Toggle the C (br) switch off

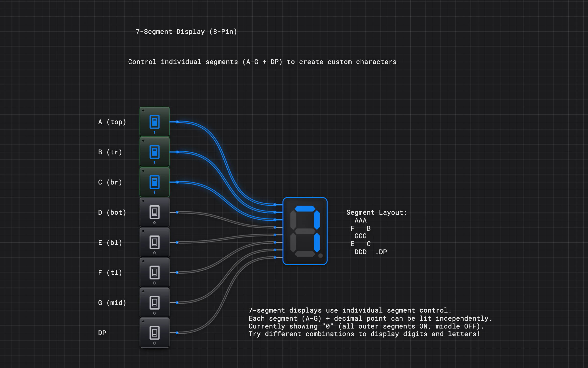(154, 182)
